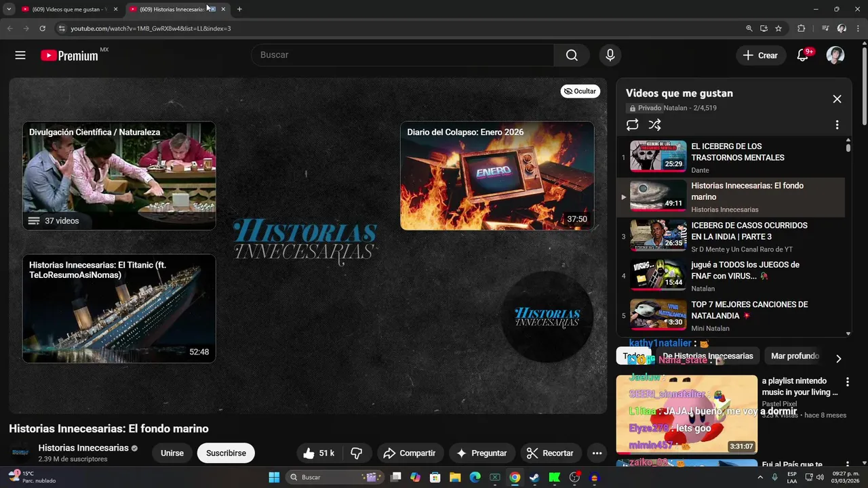
Task: Toggle playlist loop
Action: tap(632, 125)
